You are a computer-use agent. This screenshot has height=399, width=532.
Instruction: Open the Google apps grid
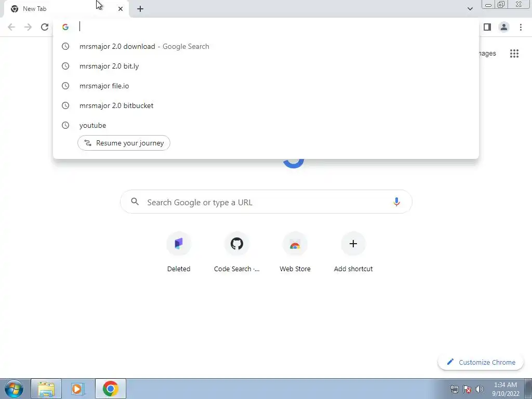pyautogui.click(x=514, y=54)
